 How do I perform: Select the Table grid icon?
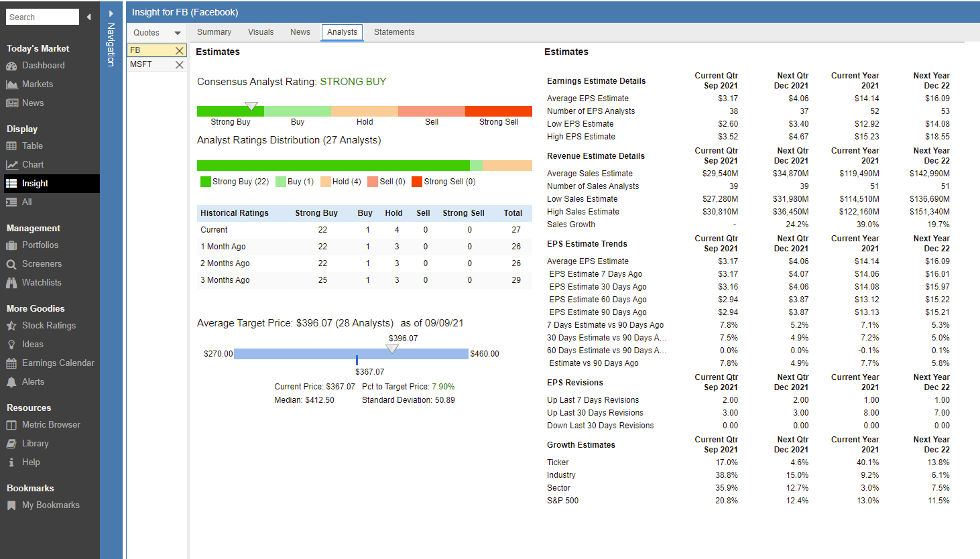coord(11,146)
